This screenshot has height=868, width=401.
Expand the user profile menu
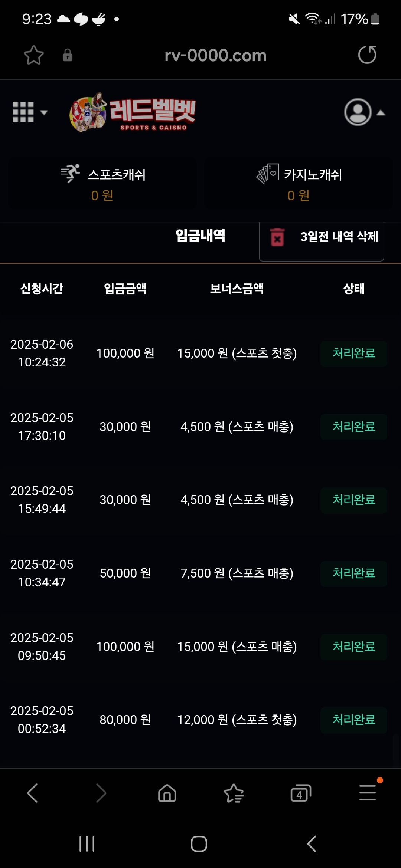click(364, 112)
